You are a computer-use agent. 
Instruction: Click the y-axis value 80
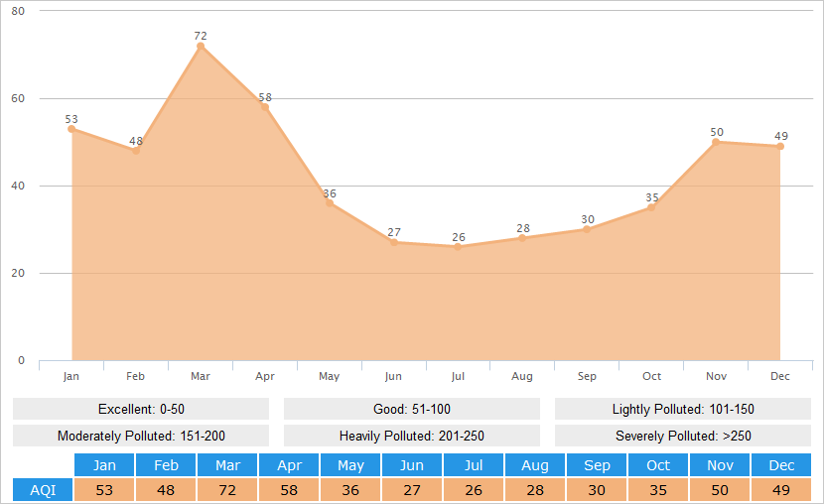18,11
